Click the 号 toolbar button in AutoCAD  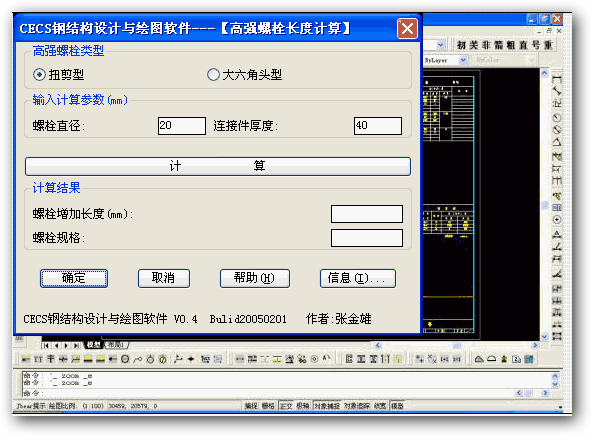click(x=536, y=45)
